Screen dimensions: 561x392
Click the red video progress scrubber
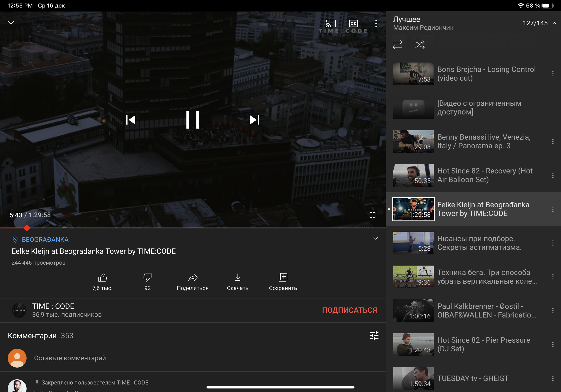pyautogui.click(x=27, y=228)
